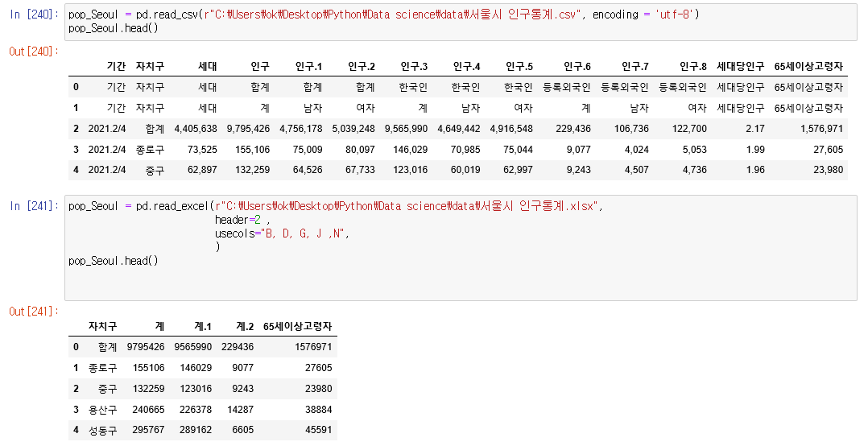Click the 122,700 cell
The image size is (868, 446).
pyautogui.click(x=689, y=129)
